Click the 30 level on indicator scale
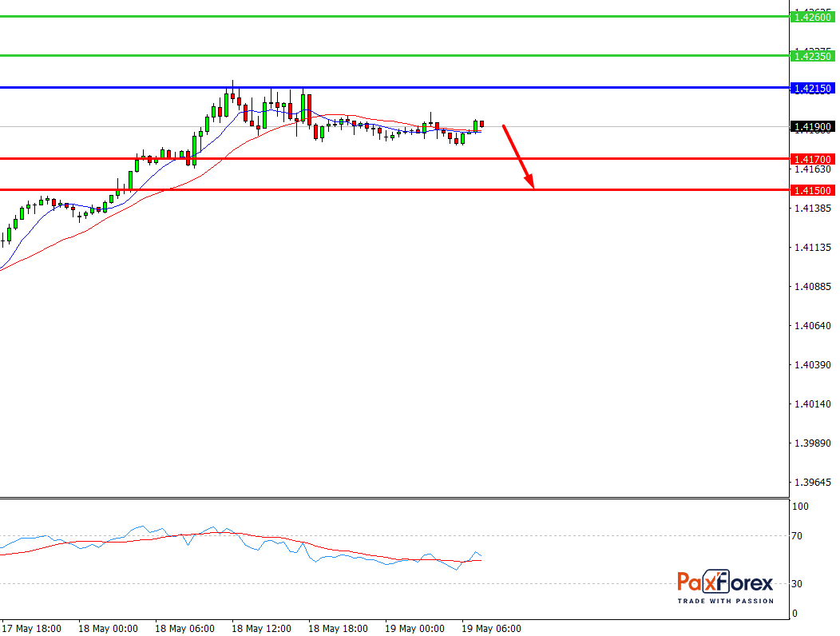Image resolution: width=840 pixels, height=636 pixels. coord(797,583)
